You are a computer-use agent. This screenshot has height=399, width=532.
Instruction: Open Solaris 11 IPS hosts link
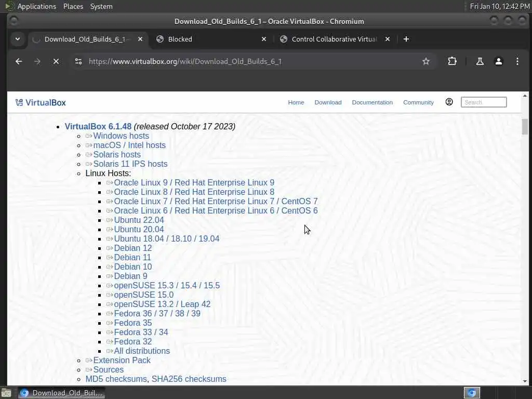click(130, 164)
